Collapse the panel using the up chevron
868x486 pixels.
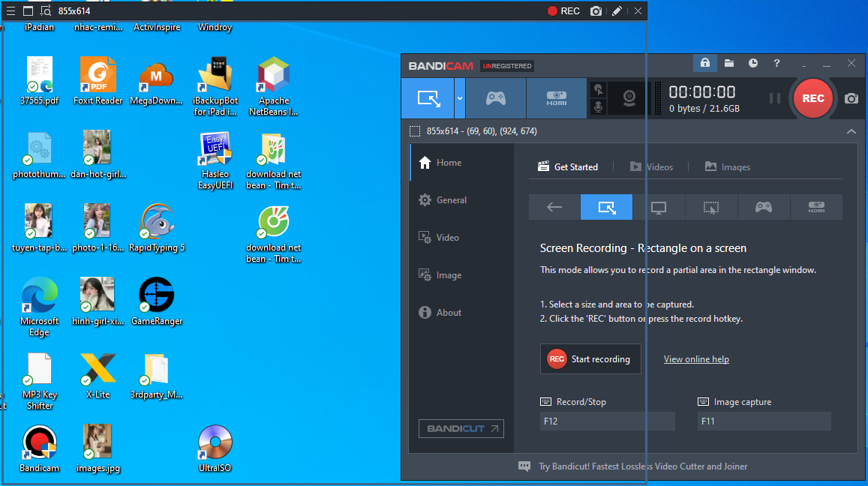851,131
